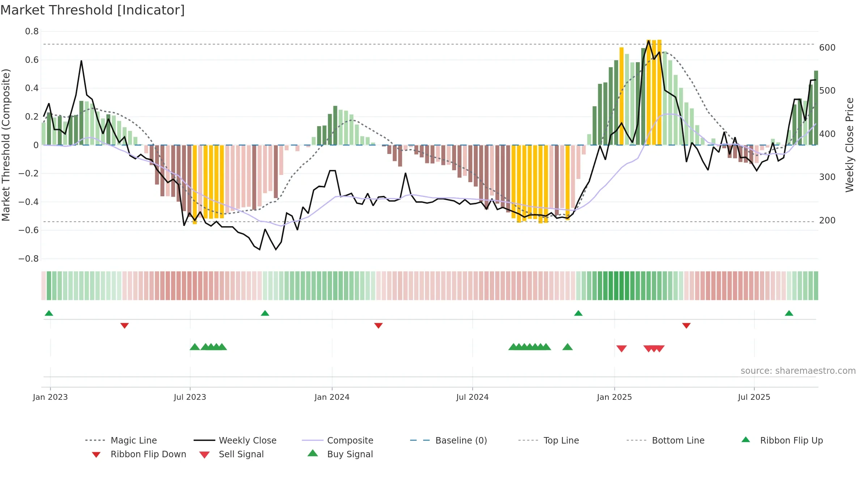Click the 'Weekly Close Price' axis title
Viewport: 868px width, 488px height.
pyautogui.click(x=850, y=145)
